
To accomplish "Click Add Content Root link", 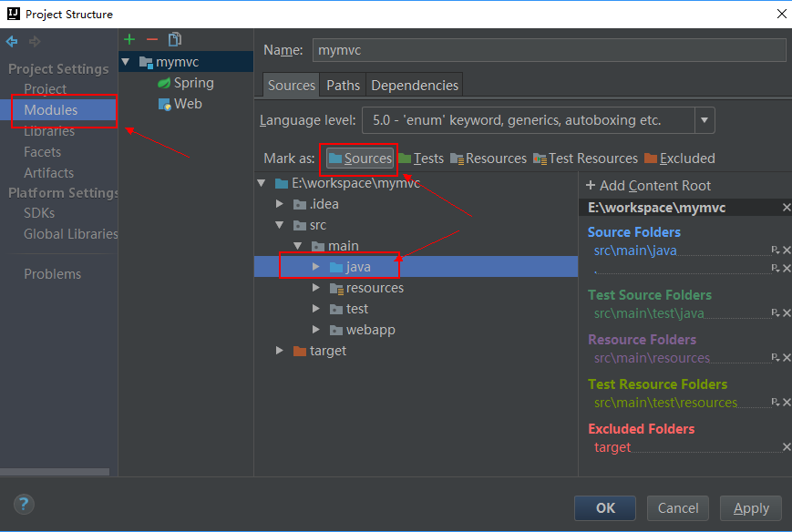I will [648, 186].
